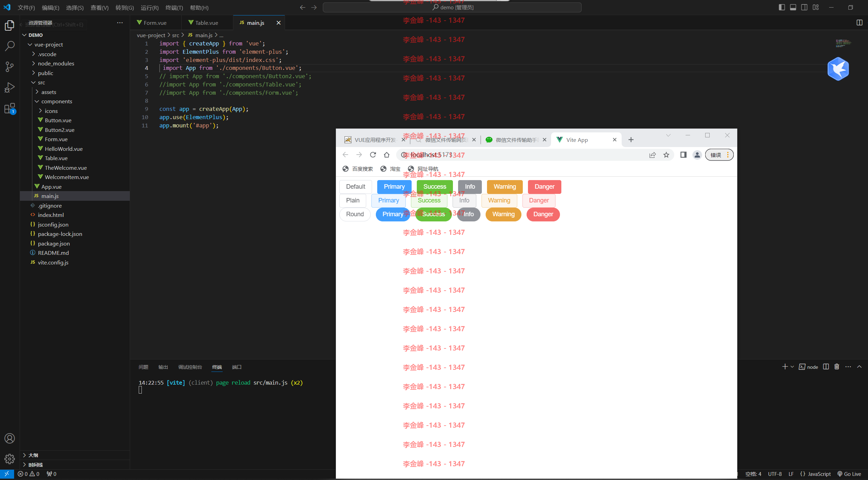Image resolution: width=868 pixels, height=480 pixels.
Task: Expand the 大纲 outline section
Action: tap(75, 455)
